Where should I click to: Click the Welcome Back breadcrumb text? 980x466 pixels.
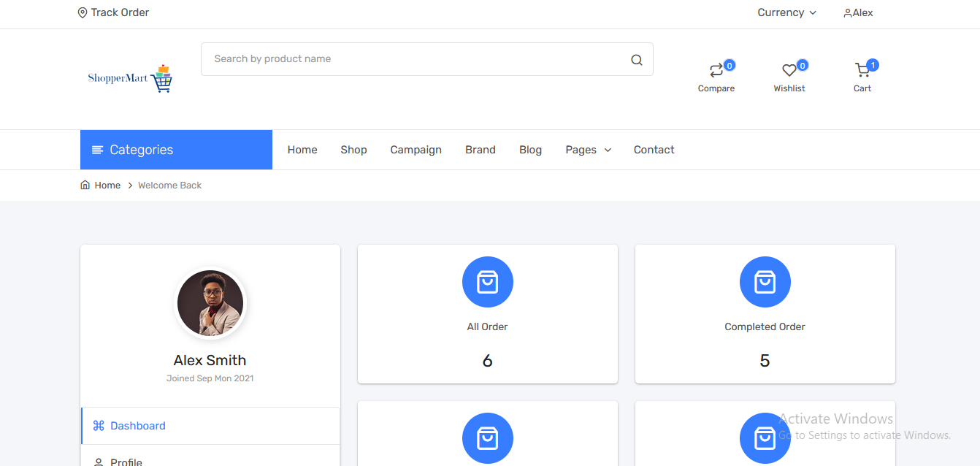(x=169, y=186)
